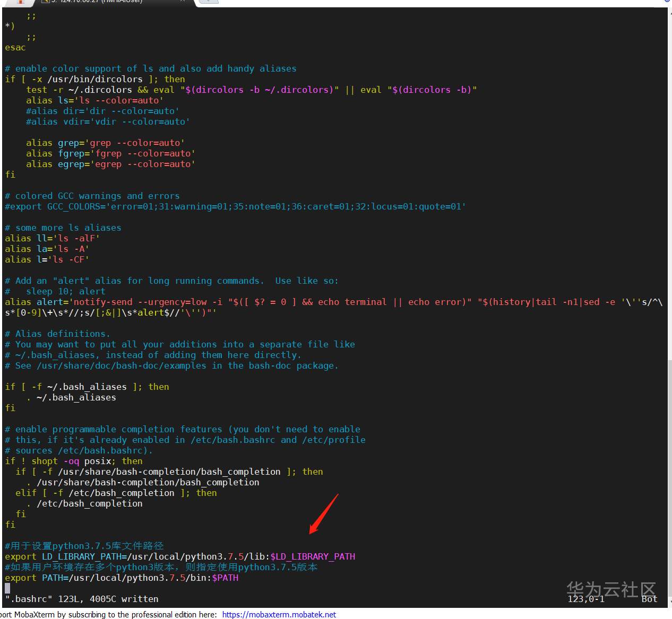Click the ". ~/.bash_aliases" source line
The image size is (672, 619).
point(71,397)
